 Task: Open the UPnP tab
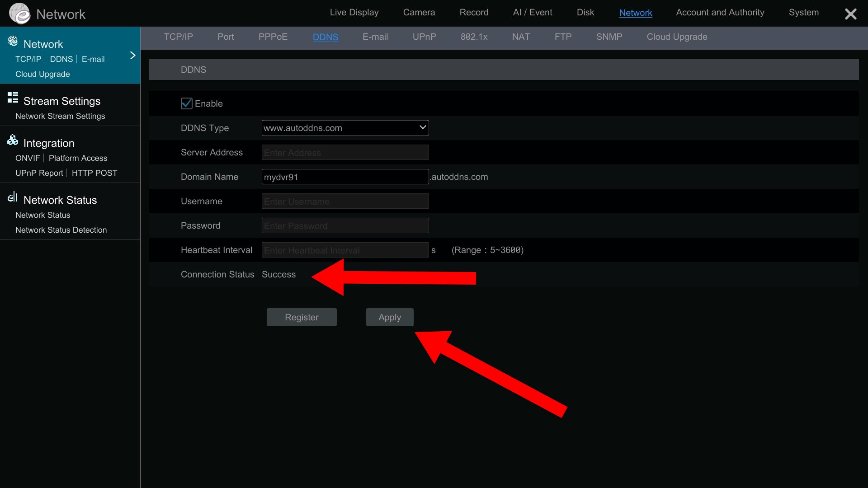click(424, 37)
